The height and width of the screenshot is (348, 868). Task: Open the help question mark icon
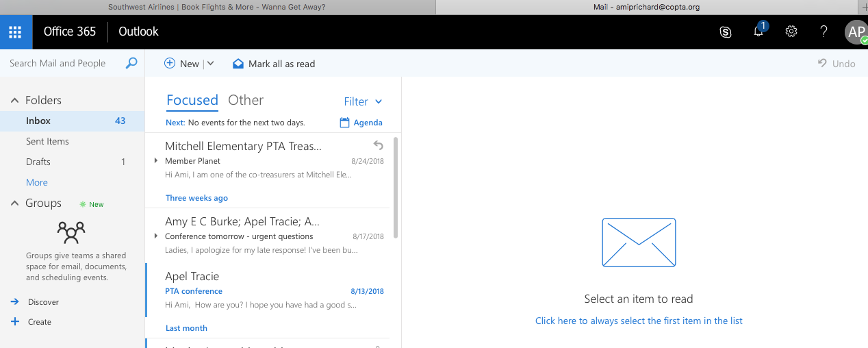point(824,32)
